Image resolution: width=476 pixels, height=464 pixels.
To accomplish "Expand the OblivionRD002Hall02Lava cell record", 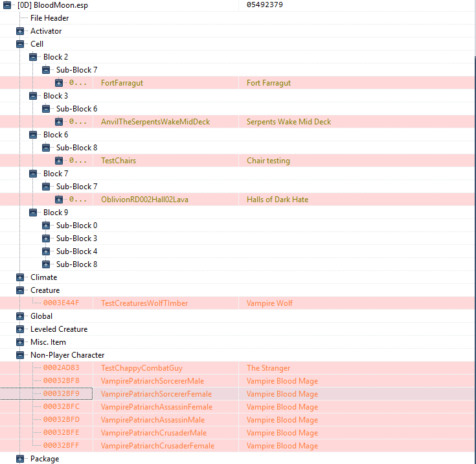I will 59,200.
